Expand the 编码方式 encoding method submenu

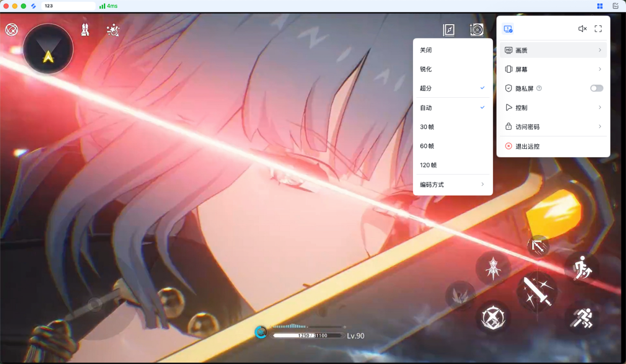point(453,184)
